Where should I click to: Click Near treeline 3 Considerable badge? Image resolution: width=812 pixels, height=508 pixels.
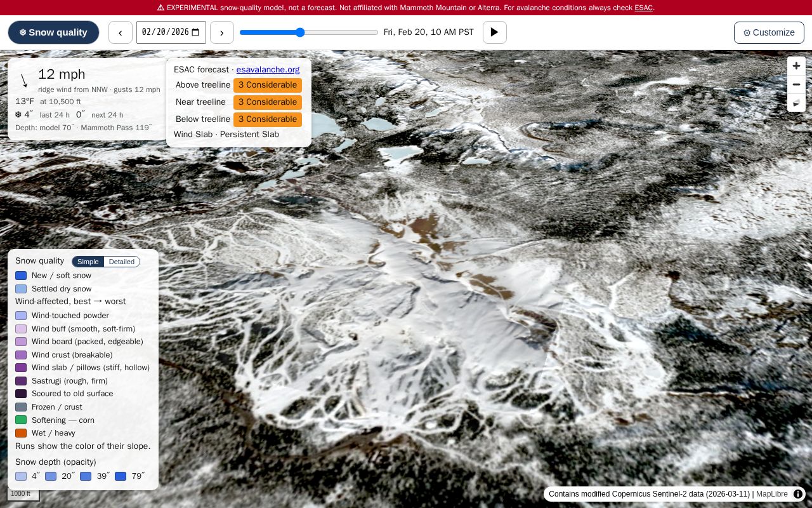(268, 102)
